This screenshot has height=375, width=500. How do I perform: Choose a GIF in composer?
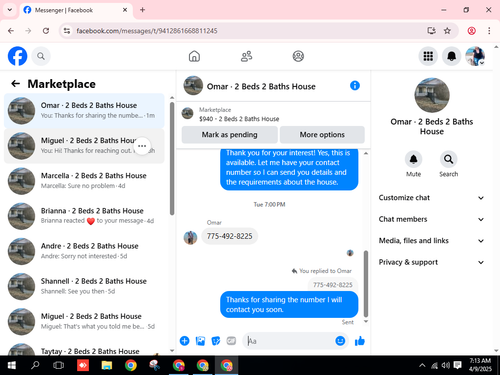231,341
